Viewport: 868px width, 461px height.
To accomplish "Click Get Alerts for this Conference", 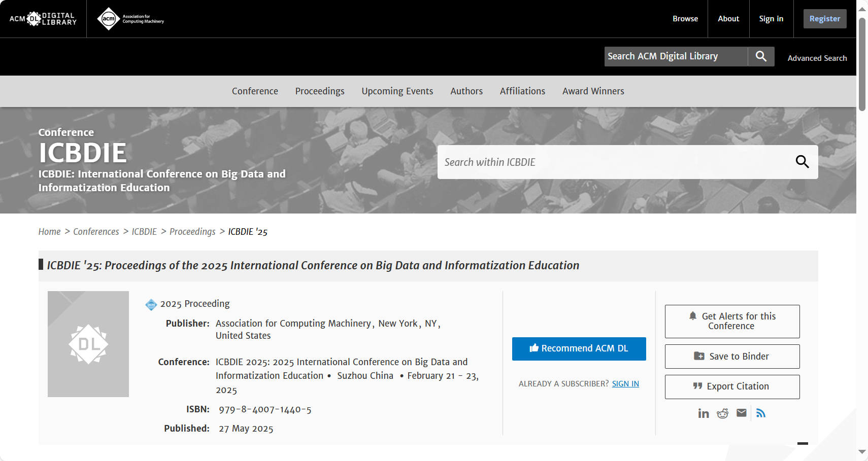I will pos(732,322).
